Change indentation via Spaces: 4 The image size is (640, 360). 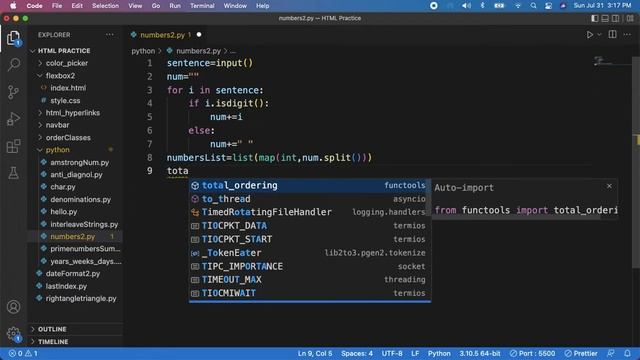tap(357, 353)
